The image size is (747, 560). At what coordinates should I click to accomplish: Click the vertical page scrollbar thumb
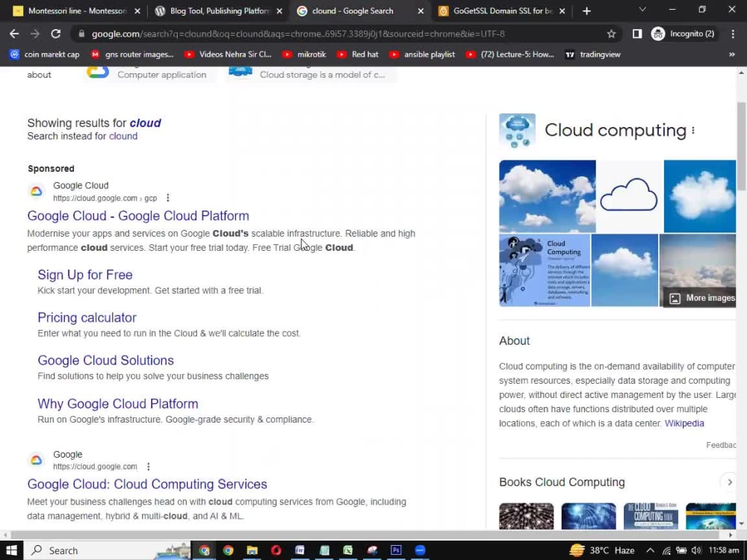tap(741, 146)
